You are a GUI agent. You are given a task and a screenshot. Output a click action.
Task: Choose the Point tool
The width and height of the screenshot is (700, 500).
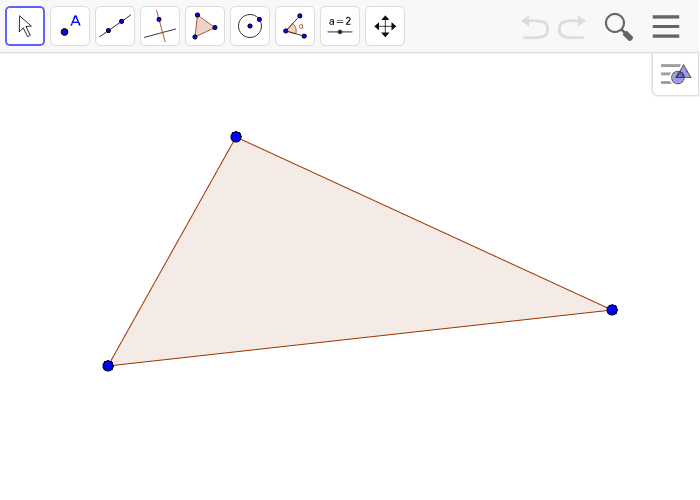(x=70, y=26)
